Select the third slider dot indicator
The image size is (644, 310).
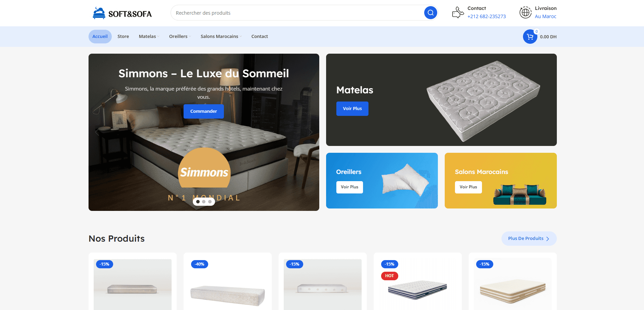tap(210, 202)
